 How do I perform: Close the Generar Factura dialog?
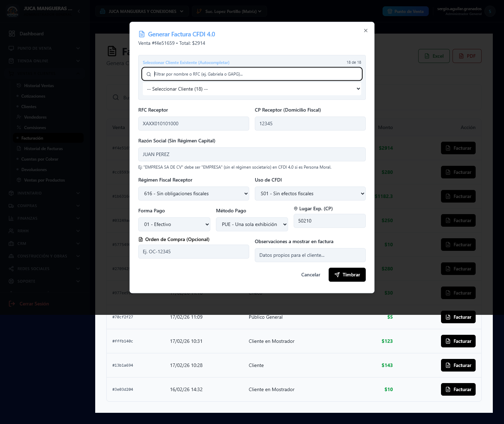[x=366, y=30]
